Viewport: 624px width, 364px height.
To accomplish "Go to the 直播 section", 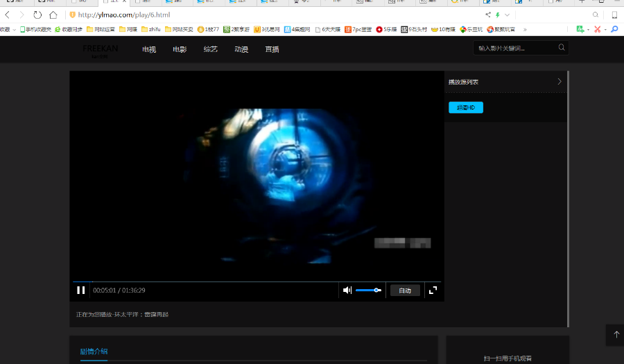I will (x=272, y=49).
